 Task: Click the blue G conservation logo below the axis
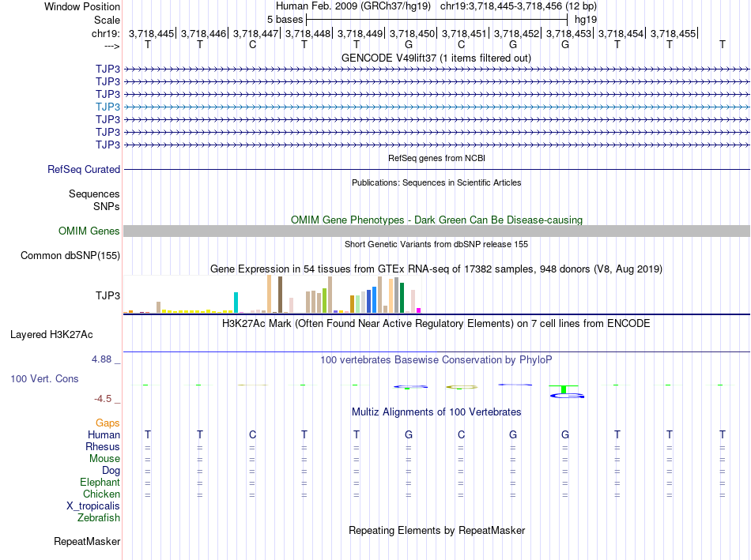pos(567,396)
